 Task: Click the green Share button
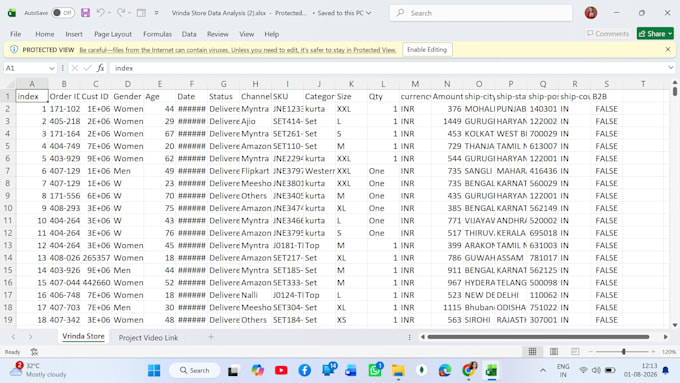(655, 33)
